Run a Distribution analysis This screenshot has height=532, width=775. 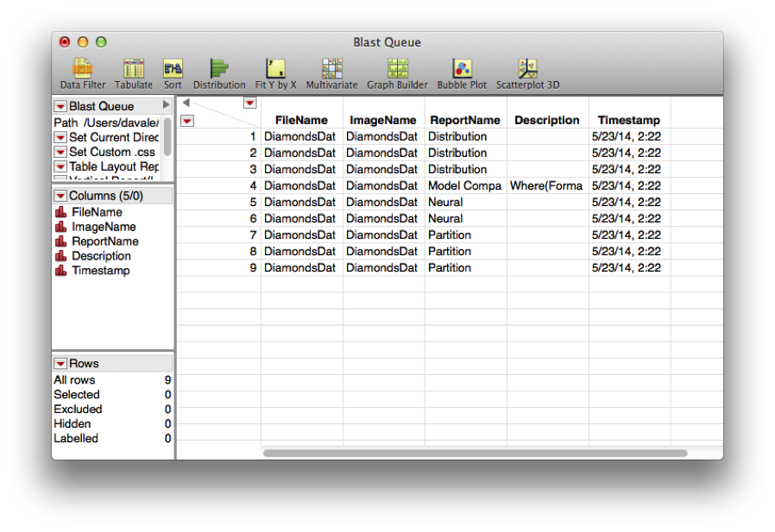pyautogui.click(x=219, y=72)
